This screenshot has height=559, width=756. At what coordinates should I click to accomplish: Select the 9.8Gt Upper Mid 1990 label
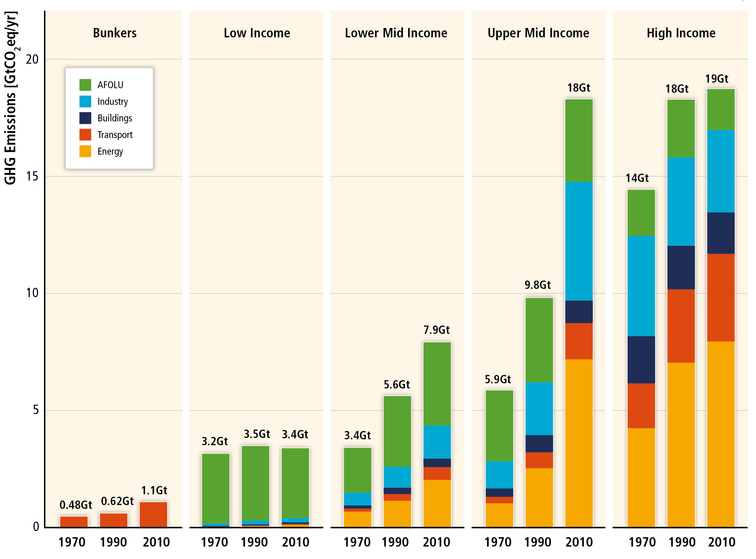point(538,285)
